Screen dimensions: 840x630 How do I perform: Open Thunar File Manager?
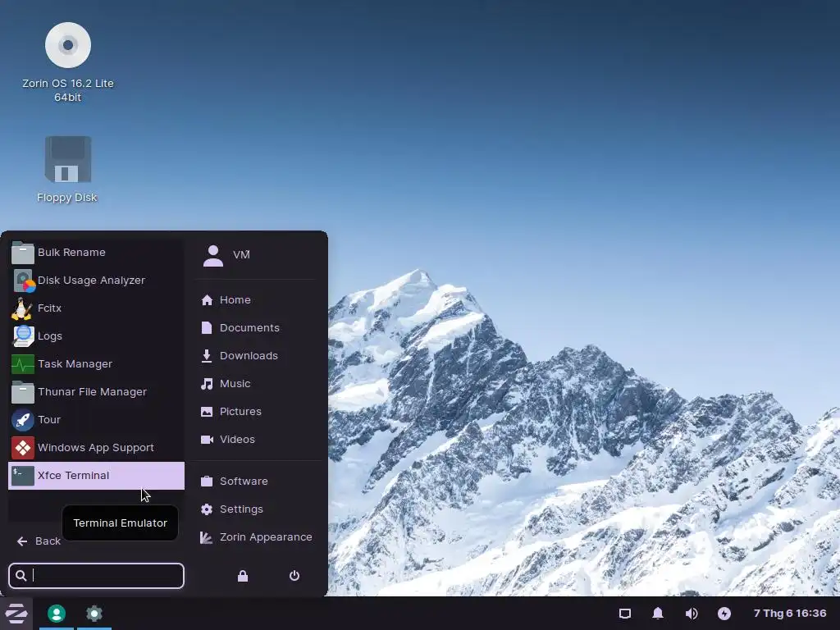[x=97, y=391]
